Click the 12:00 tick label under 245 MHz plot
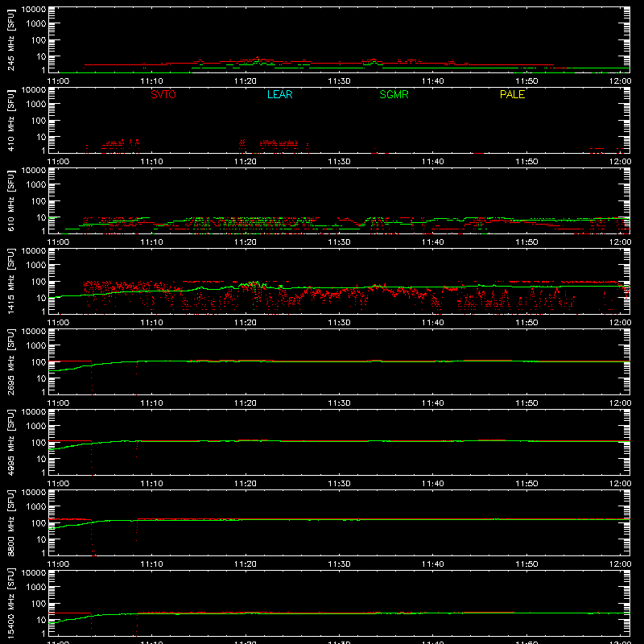 pos(620,81)
